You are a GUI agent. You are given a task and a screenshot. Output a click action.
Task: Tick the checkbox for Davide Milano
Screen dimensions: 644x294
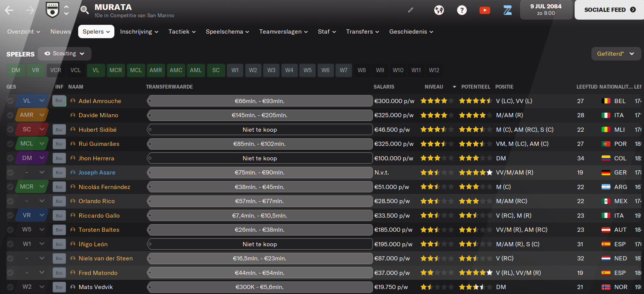pos(10,115)
